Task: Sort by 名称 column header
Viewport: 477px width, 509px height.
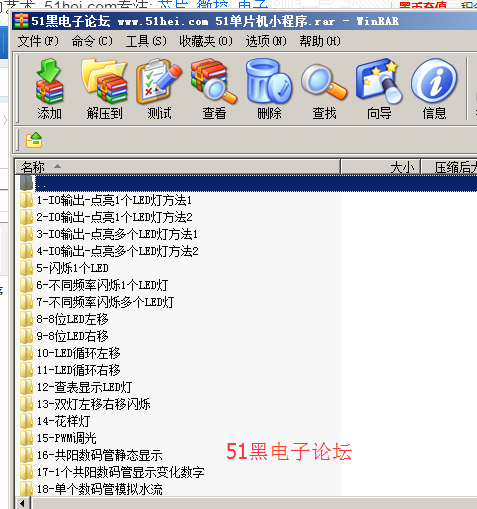Action: tap(178, 167)
